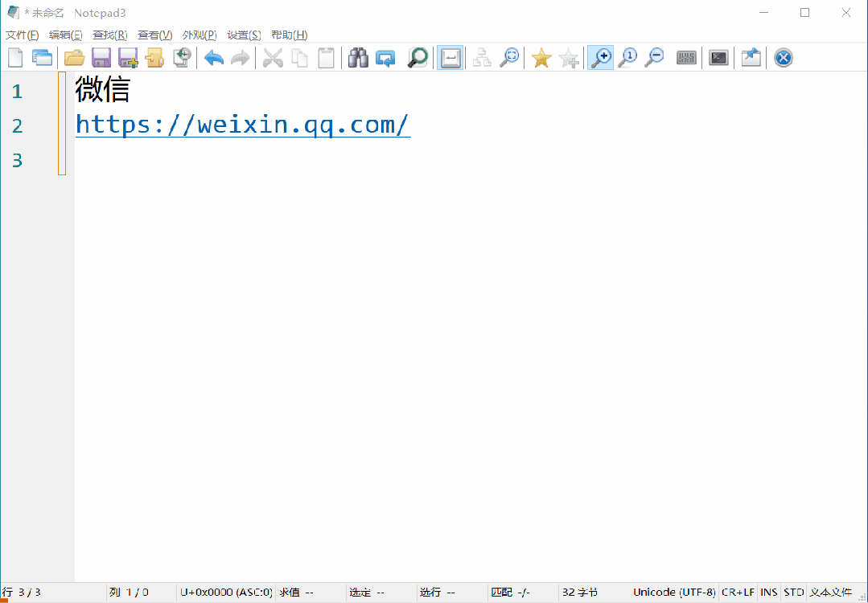This screenshot has height=603, width=868.
Task: Toggle word wrap return-key icon
Action: pyautogui.click(x=450, y=58)
